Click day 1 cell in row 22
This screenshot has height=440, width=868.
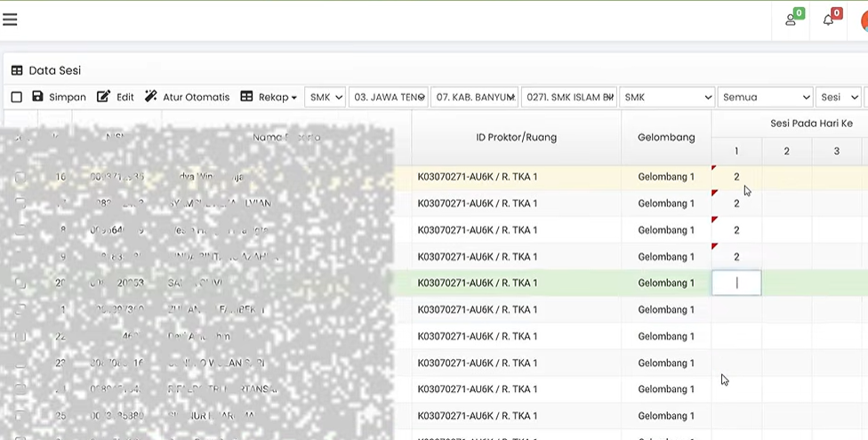tap(736, 336)
